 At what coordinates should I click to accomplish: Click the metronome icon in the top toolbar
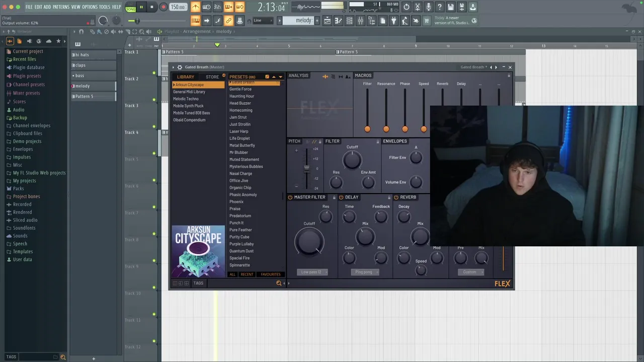point(195,7)
